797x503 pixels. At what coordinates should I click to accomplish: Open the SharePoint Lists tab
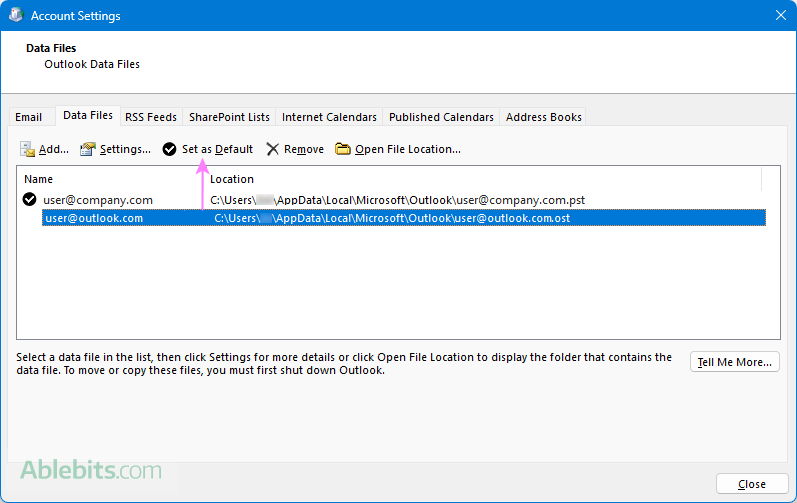pos(229,117)
